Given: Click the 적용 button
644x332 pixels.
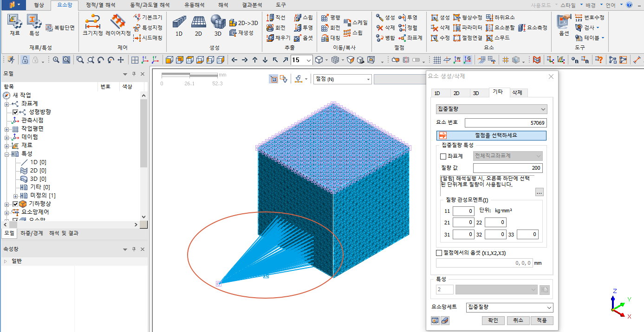Looking at the screenshot, I should click(542, 320).
